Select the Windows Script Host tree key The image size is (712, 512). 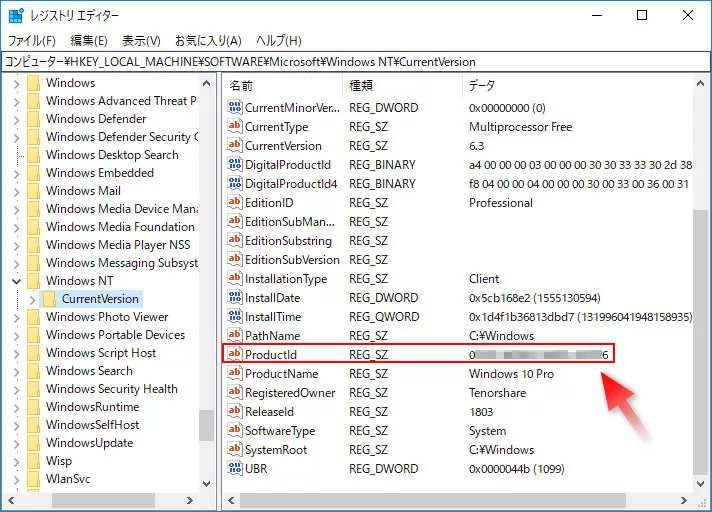[101, 353]
